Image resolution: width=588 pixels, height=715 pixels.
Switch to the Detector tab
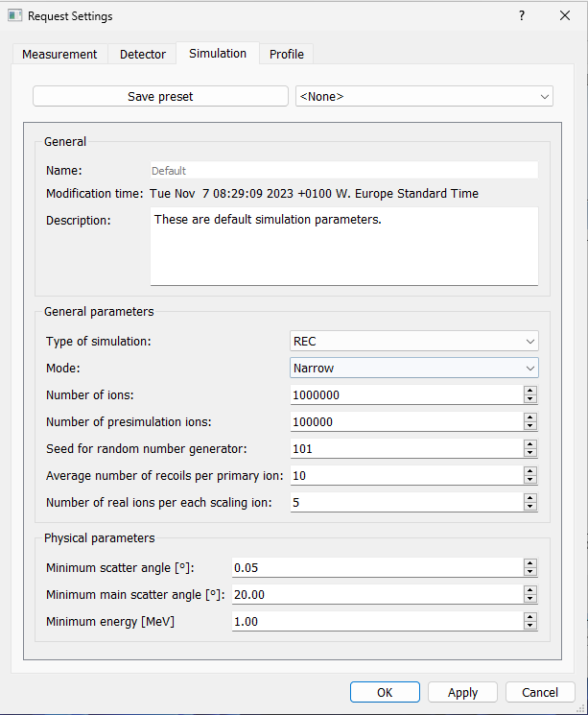(143, 55)
